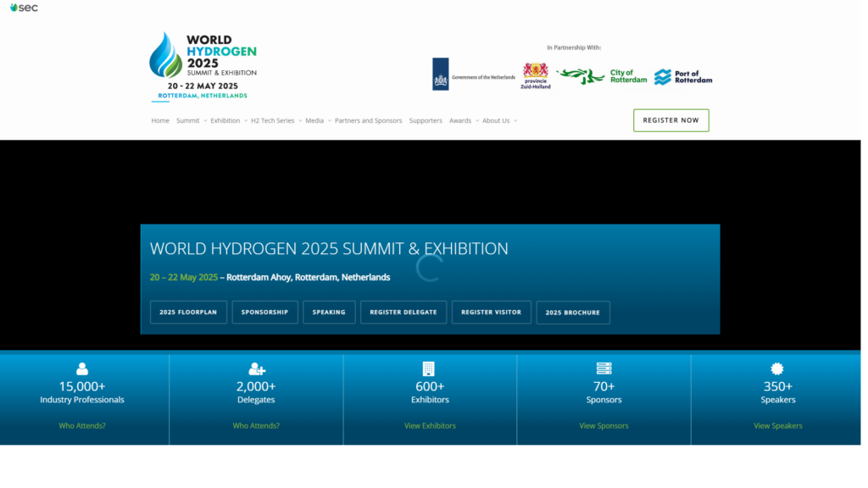Screen dimensions: 868x488
Task: Click the SEC logo at top left
Action: pyautogui.click(x=24, y=8)
